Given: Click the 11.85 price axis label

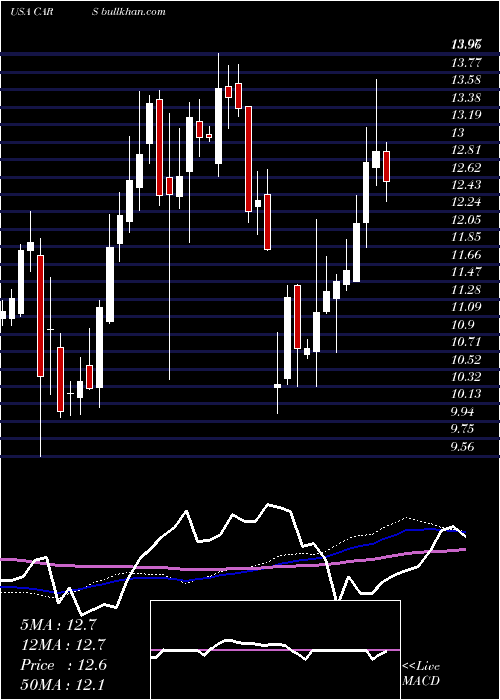Looking at the screenshot, I should coord(466,238).
